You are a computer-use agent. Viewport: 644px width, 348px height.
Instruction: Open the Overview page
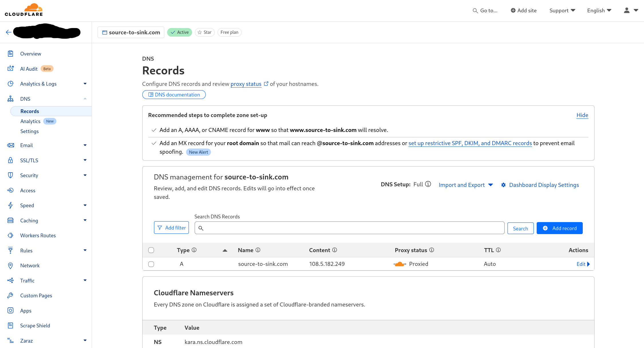pyautogui.click(x=31, y=54)
